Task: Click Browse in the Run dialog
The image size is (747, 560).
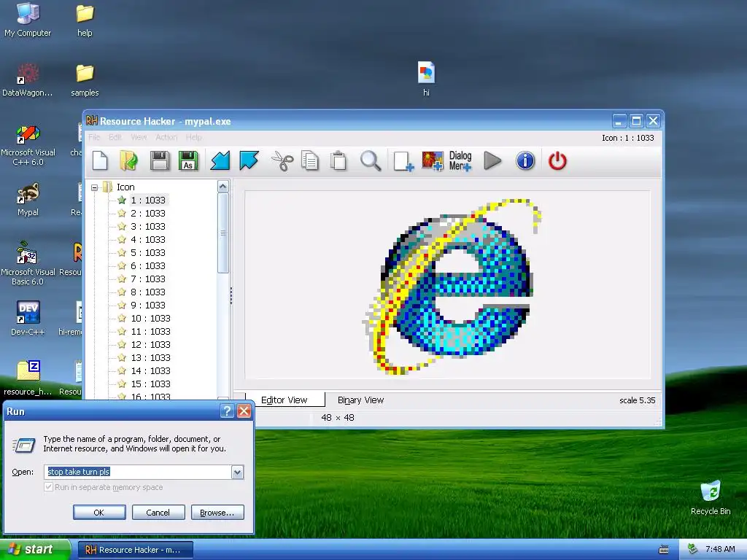Action: pos(217,513)
